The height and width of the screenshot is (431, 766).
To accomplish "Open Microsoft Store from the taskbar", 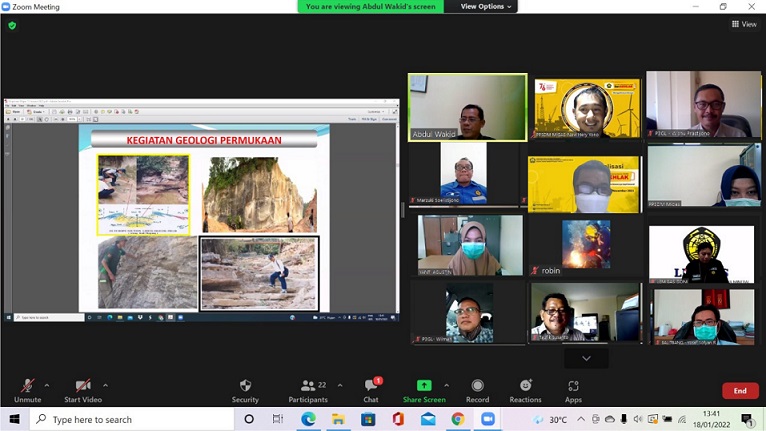I will (x=368, y=419).
